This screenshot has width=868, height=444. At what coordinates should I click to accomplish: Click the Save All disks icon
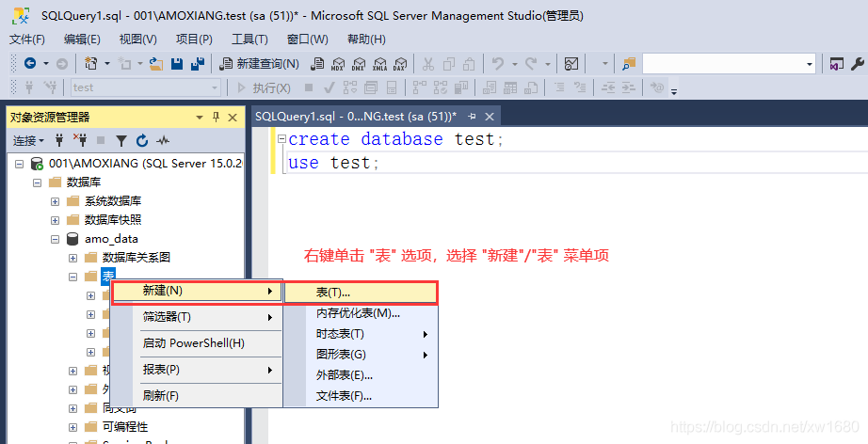(198, 64)
